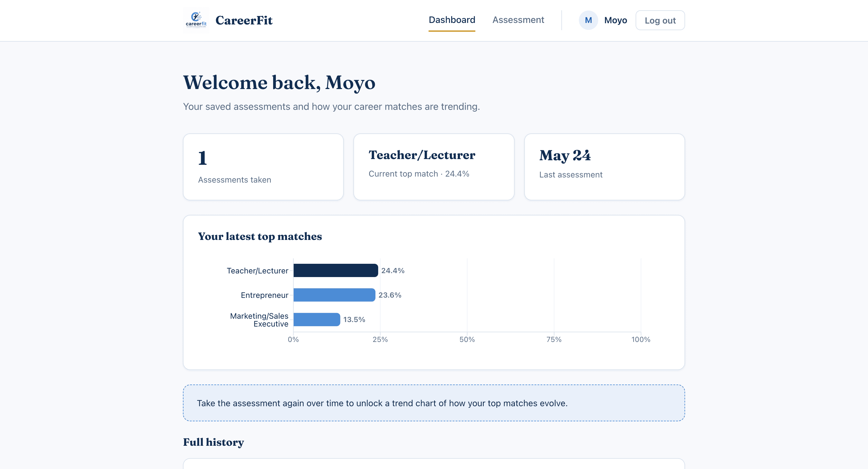Click the CareerFit logo icon
Screen dimensions: 868x469
pyautogui.click(x=196, y=20)
